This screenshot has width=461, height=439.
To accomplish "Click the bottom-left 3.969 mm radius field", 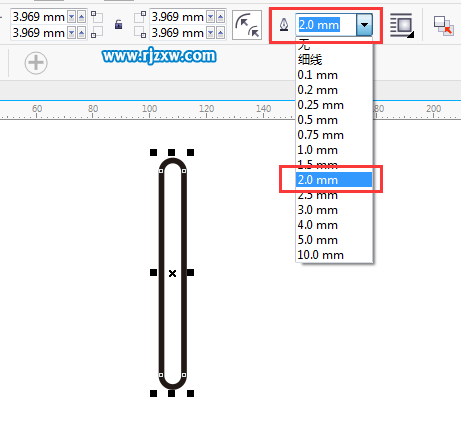I will [x=39, y=33].
